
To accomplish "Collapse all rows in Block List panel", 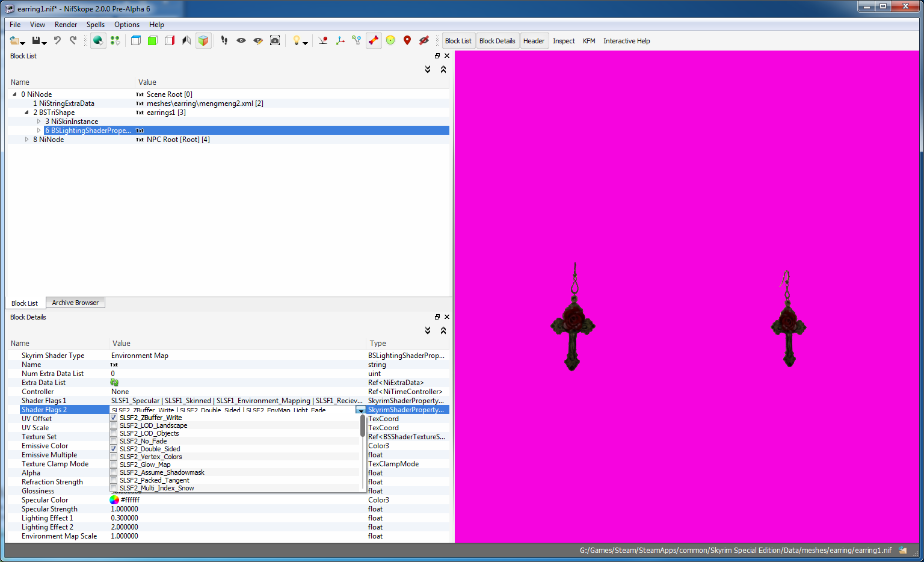I will coord(443,69).
